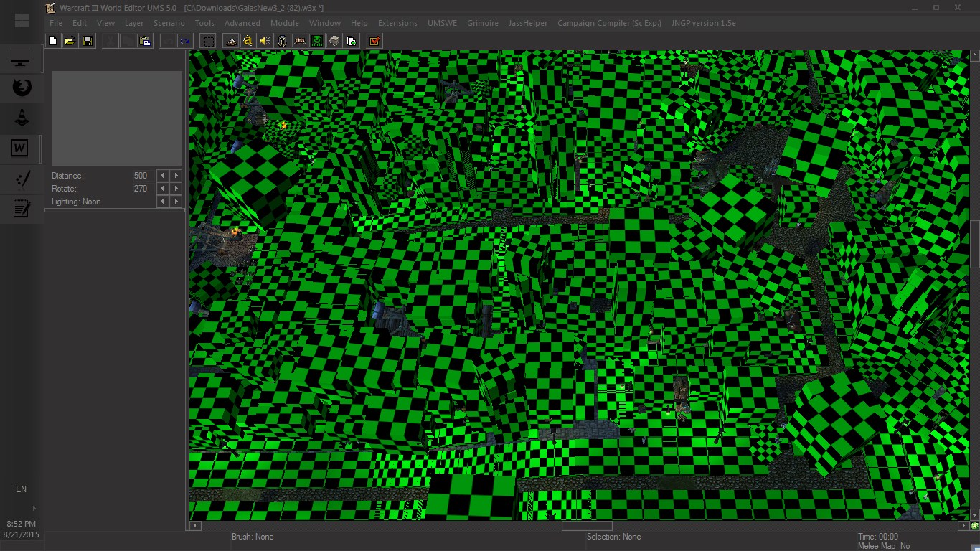
Task: Click the horizontal scrollbar left arrow
Action: coord(194,526)
